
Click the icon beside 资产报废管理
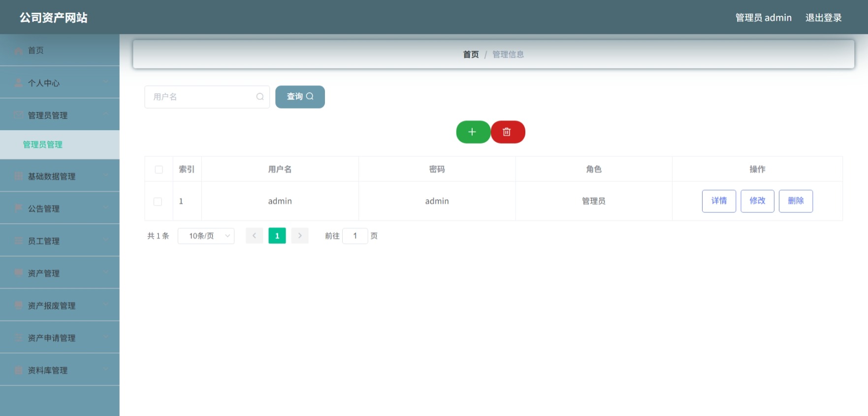pos(19,305)
